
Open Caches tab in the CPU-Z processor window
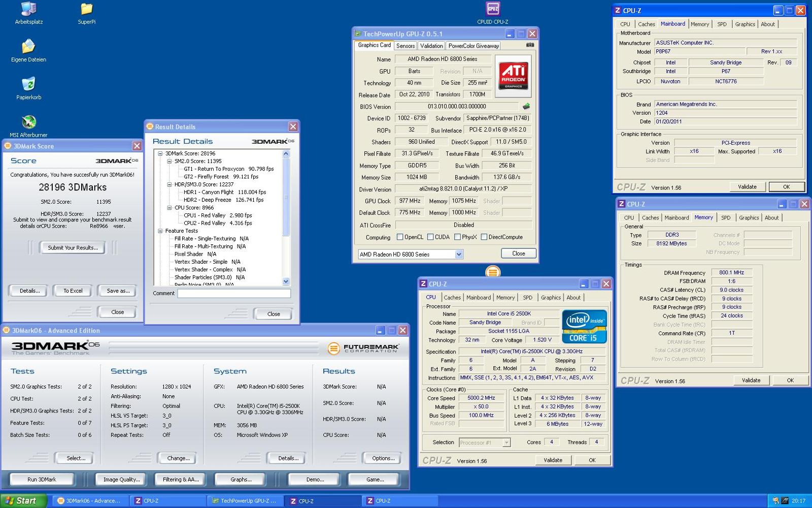(452, 298)
